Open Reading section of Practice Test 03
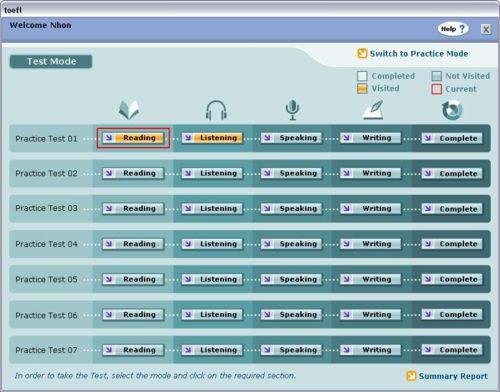Screen dimensions: 500x392 tap(133, 209)
